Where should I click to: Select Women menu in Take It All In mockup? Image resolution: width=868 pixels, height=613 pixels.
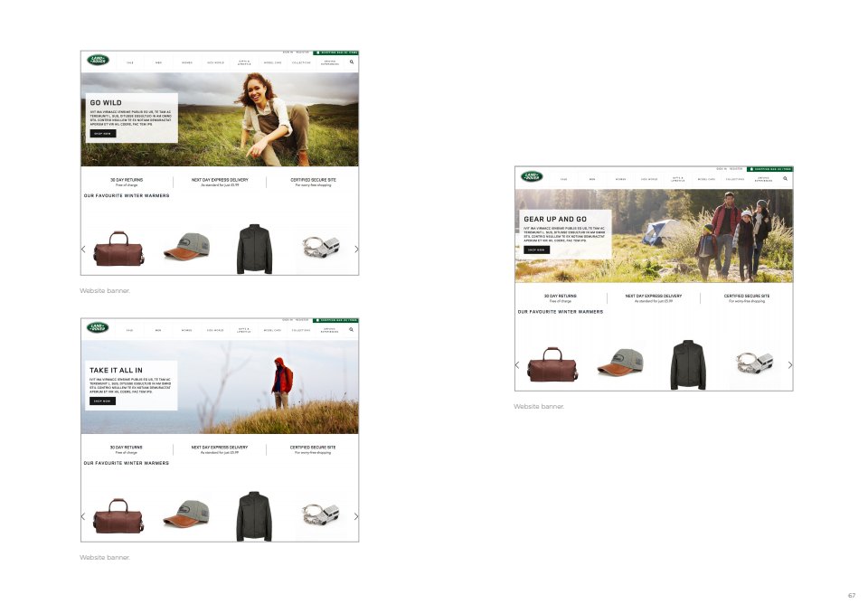click(186, 330)
